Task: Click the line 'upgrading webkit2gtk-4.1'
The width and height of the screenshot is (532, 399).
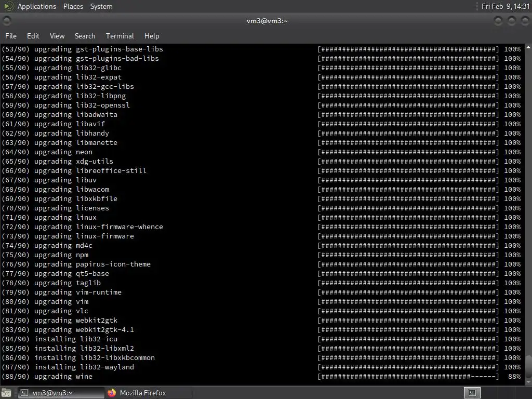Action: (x=84, y=330)
